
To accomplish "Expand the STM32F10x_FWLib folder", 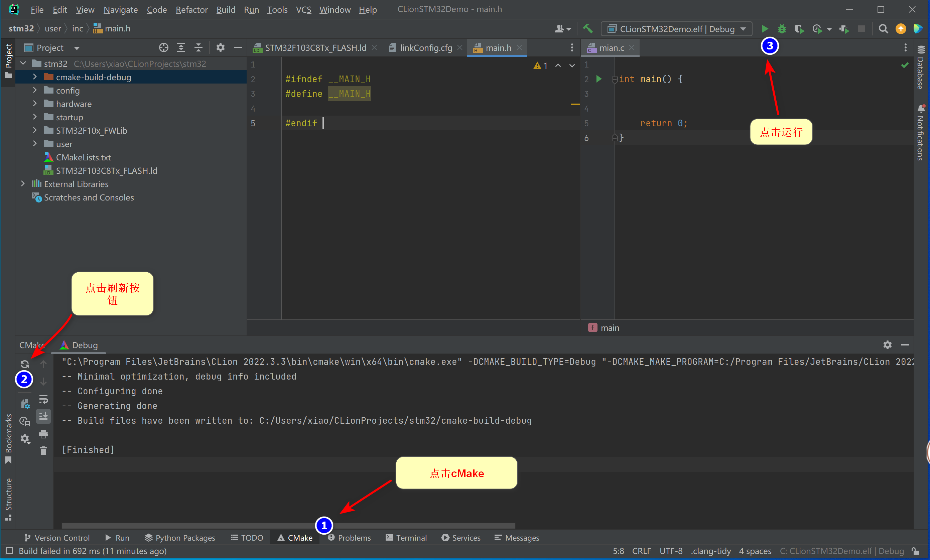I will coord(35,130).
